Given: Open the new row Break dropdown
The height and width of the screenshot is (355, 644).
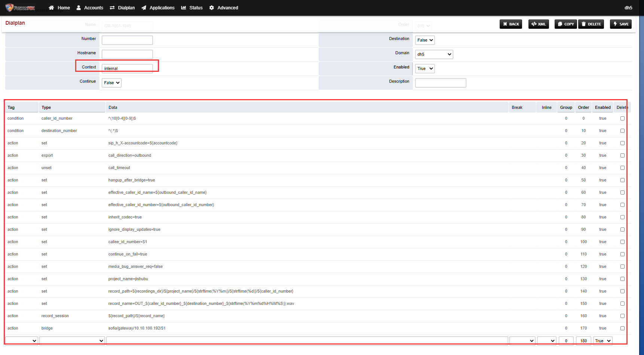Looking at the screenshot, I should (x=522, y=340).
